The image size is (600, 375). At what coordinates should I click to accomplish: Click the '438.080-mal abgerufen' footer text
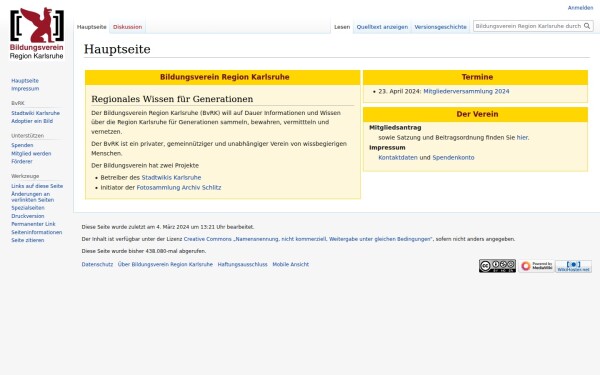tap(176, 251)
